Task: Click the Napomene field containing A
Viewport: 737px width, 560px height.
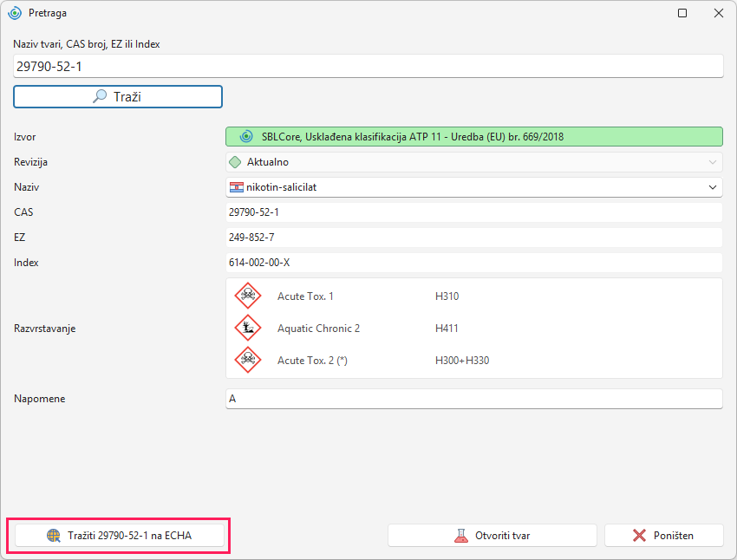Action: click(x=474, y=399)
